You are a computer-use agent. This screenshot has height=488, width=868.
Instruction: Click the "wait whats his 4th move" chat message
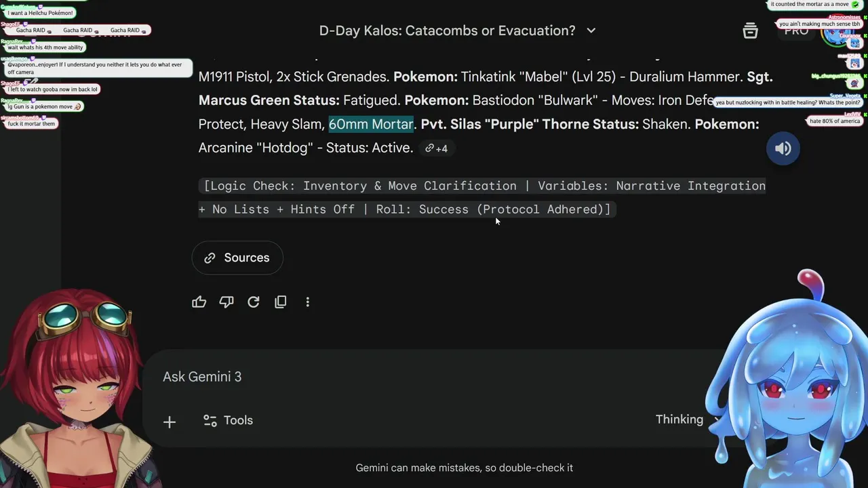45,47
